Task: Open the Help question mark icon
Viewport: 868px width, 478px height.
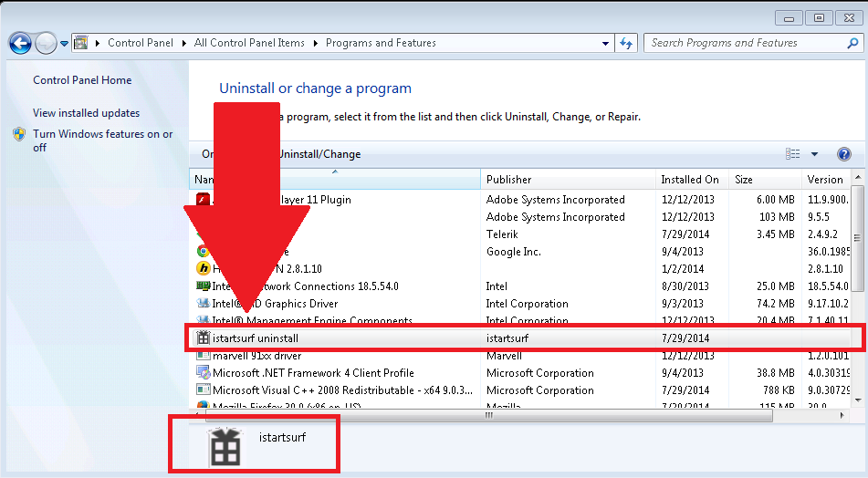Action: pyautogui.click(x=843, y=154)
